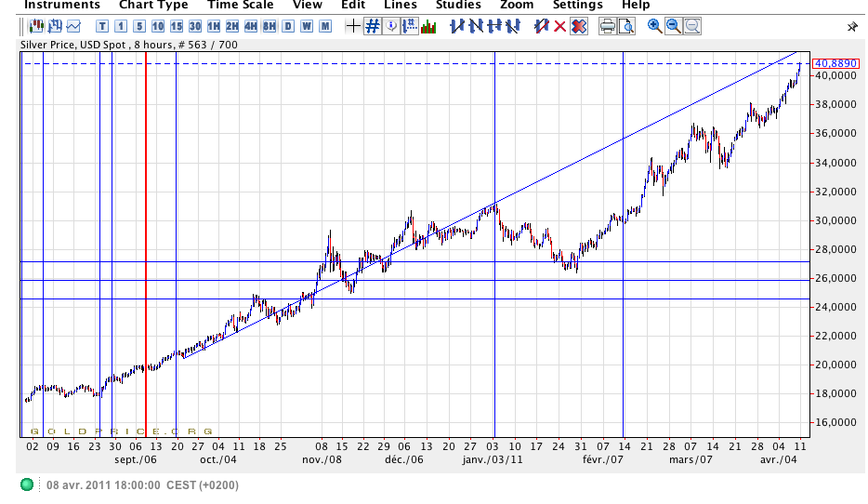Click Silver Price, USD Spot title

pos(73,45)
